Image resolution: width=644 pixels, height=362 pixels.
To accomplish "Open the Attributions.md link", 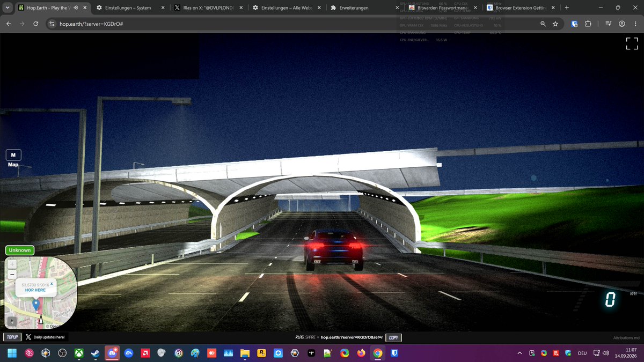I will point(626,338).
